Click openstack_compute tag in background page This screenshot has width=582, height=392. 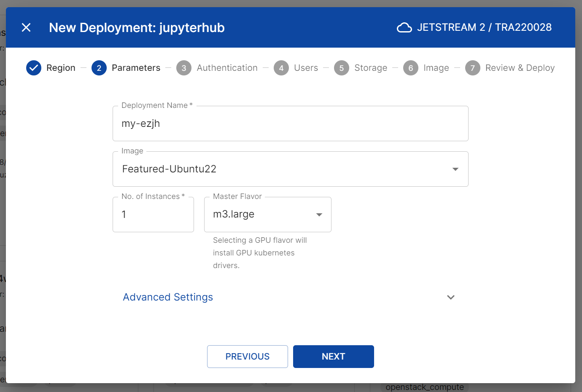425,387
